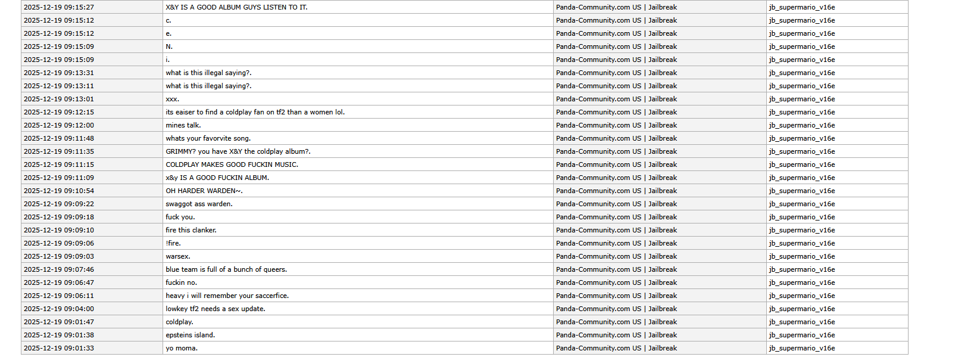
Task: Click the "yo moma." message row
Action: 182,348
